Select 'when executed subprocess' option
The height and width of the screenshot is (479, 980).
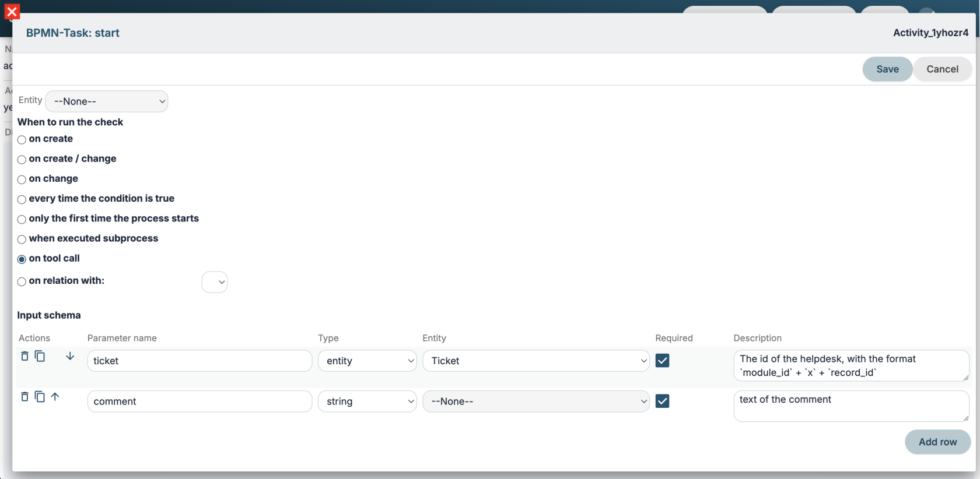point(22,239)
